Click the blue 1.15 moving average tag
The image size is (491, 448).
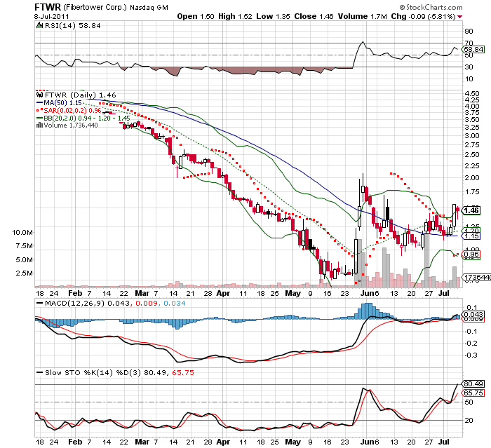click(471, 236)
